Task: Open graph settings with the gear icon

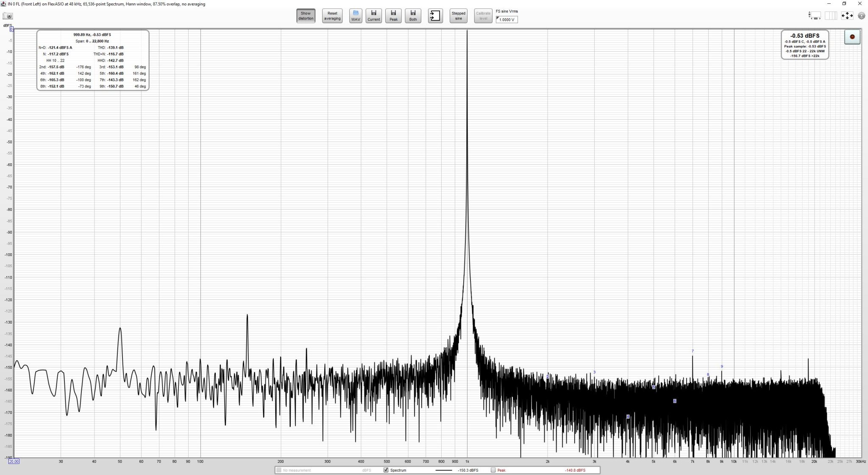Action: click(862, 16)
